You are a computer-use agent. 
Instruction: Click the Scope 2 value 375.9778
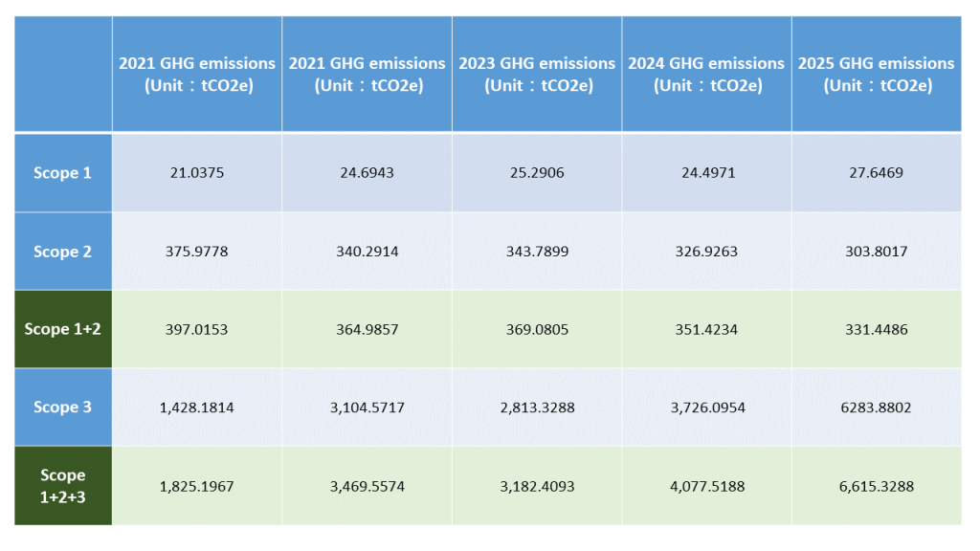point(197,252)
